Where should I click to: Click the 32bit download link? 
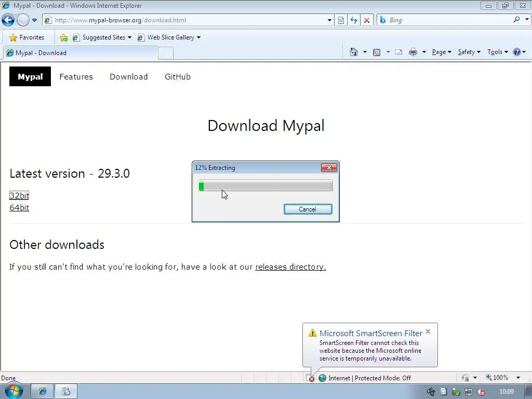click(x=19, y=195)
